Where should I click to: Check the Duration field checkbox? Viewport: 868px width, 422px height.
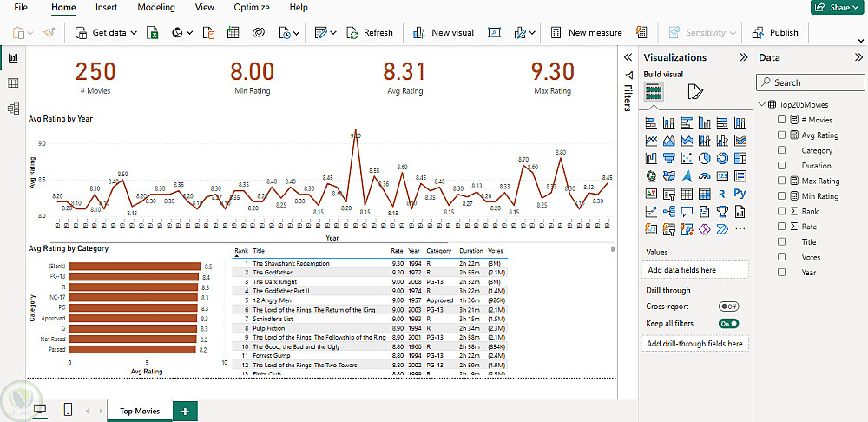pyautogui.click(x=782, y=166)
